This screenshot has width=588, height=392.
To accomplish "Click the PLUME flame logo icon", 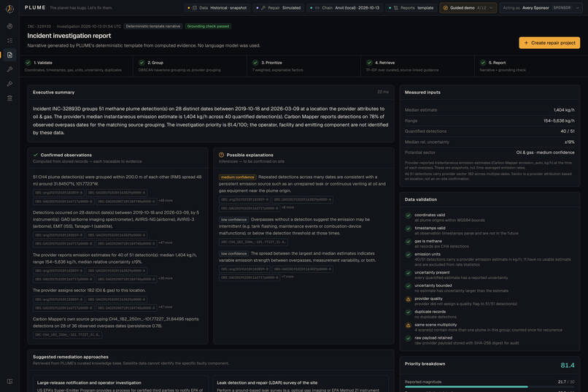I will pyautogui.click(x=9, y=8).
